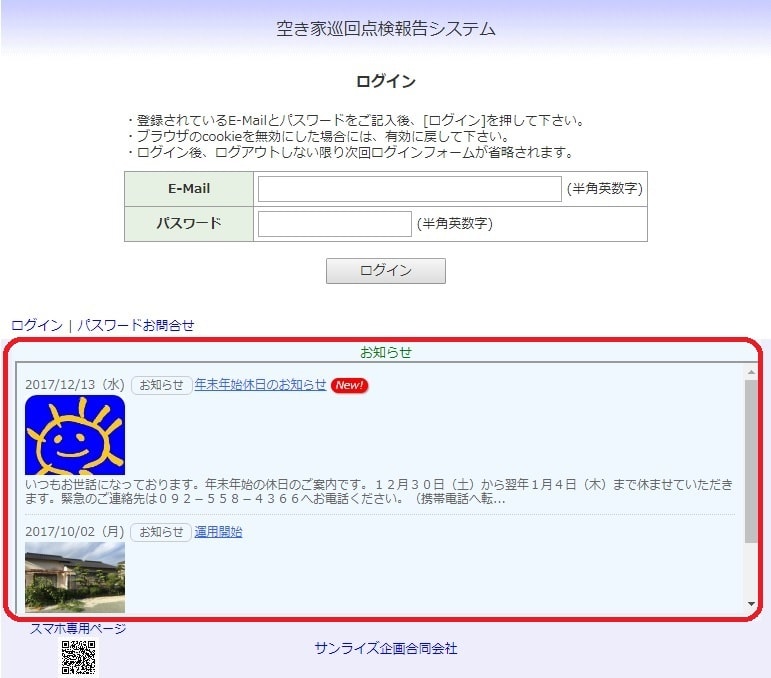Click the お知らせ tag beside 2017/10/02
Image resolution: width=771 pixels, height=678 pixels.
161,532
